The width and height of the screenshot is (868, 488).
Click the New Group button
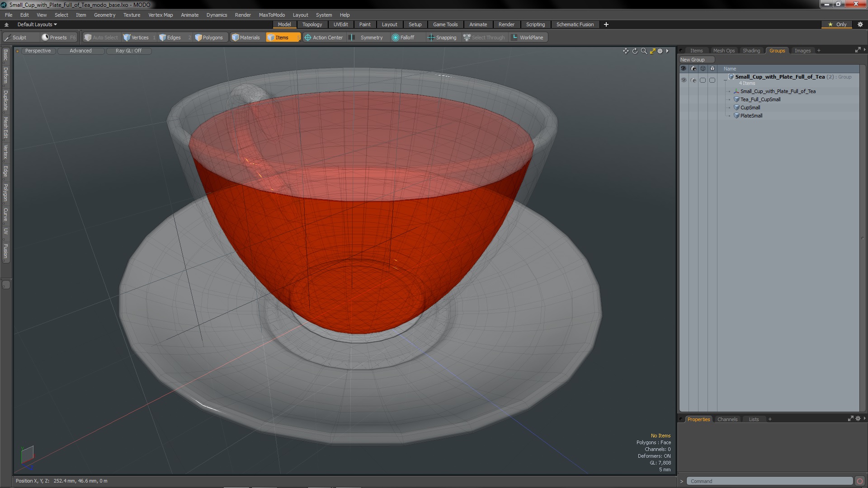(x=693, y=59)
